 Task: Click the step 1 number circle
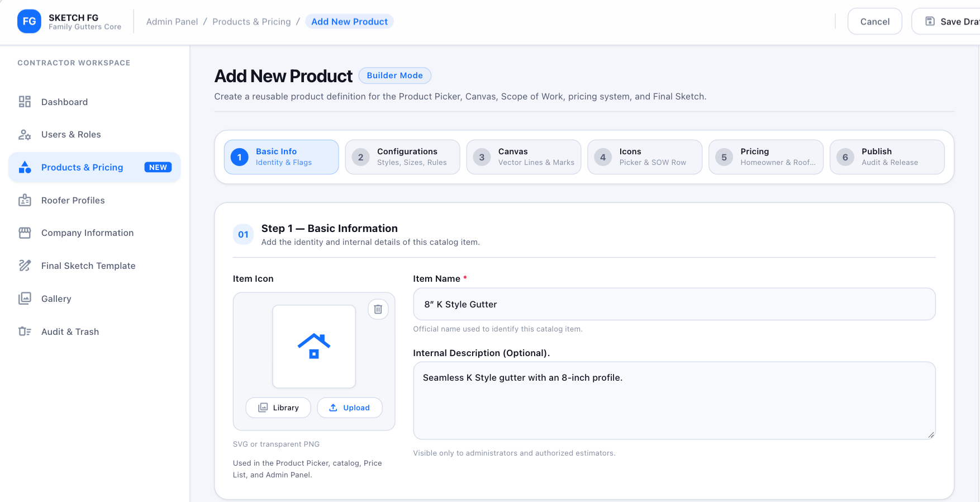point(240,157)
